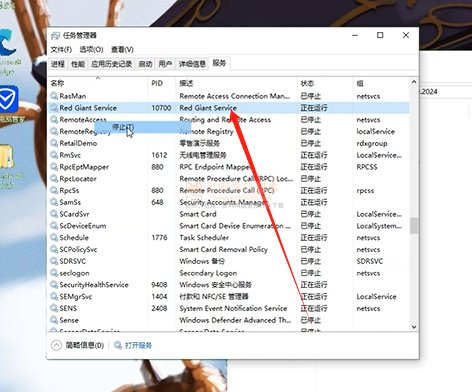This screenshot has height=392, width=472.
Task: Open the 选项(O) menu
Action: point(91,50)
